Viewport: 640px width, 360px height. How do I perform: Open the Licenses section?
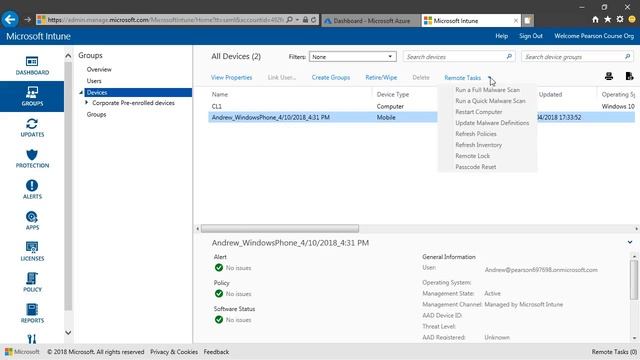tap(32, 251)
